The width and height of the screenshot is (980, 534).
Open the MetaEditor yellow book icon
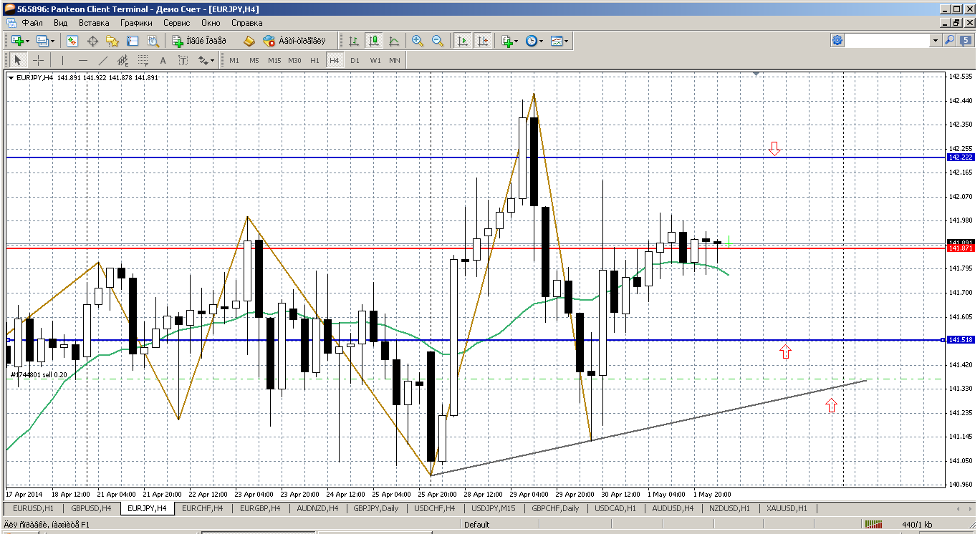tap(249, 41)
